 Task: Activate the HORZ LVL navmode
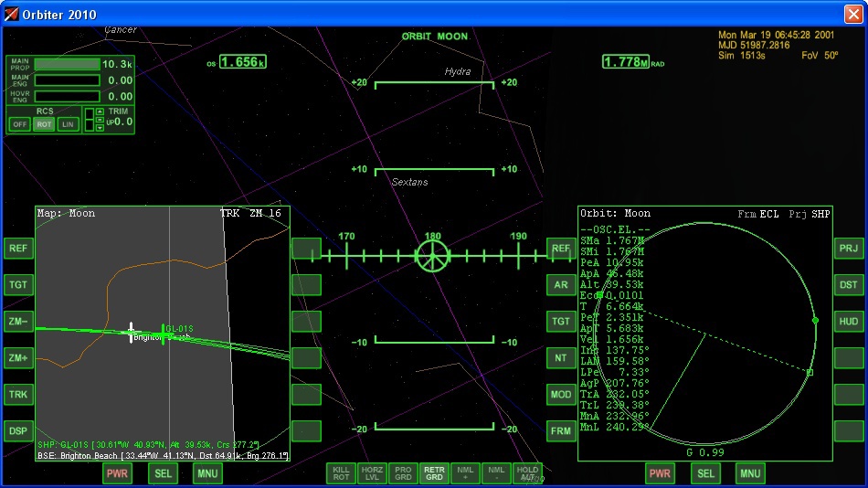click(372, 473)
